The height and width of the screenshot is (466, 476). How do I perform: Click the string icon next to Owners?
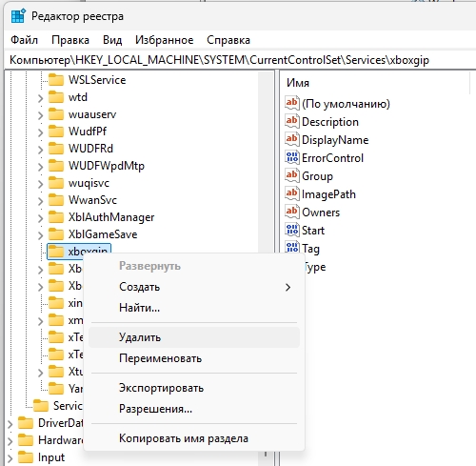click(292, 212)
